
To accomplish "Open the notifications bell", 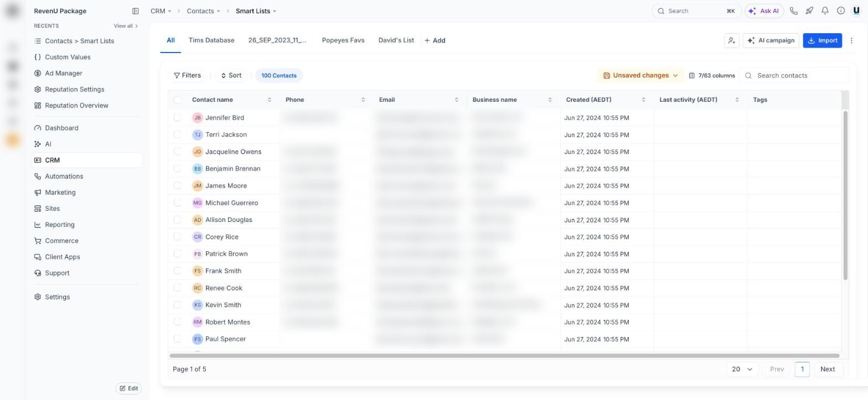I will pyautogui.click(x=825, y=11).
